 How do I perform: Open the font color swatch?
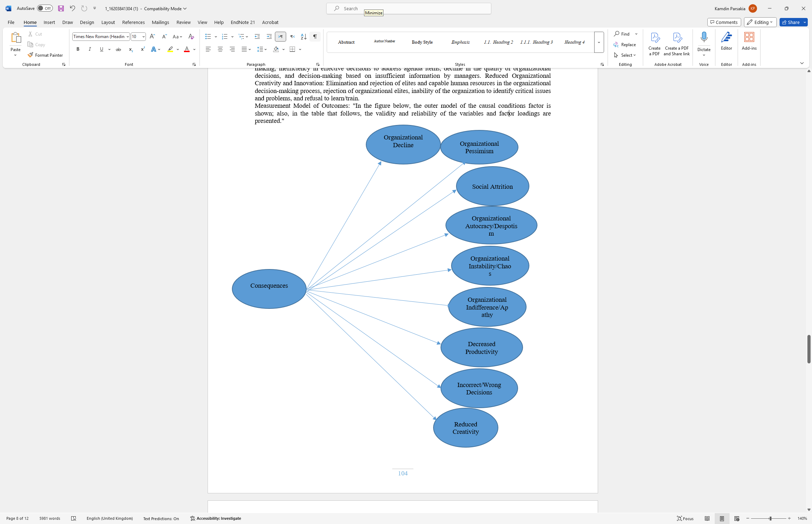click(187, 49)
